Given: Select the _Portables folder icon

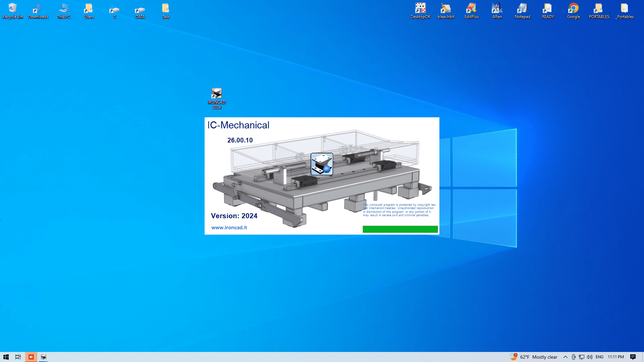Looking at the screenshot, I should tap(624, 11).
